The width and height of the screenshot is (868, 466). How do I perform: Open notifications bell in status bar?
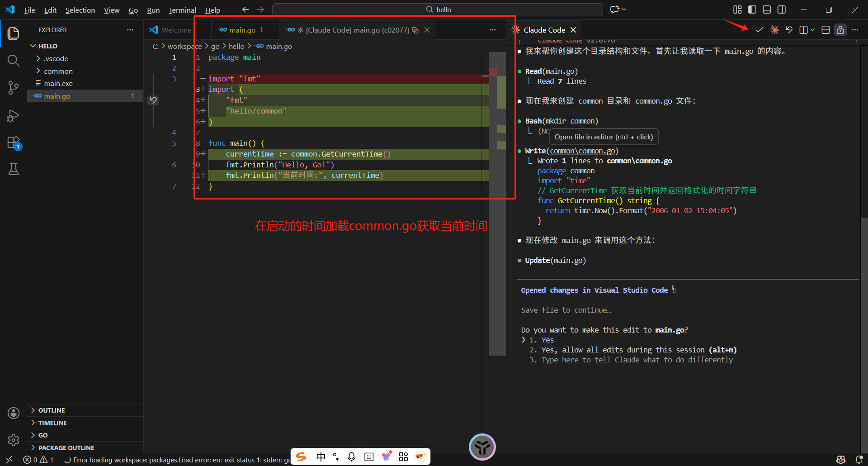click(859, 460)
